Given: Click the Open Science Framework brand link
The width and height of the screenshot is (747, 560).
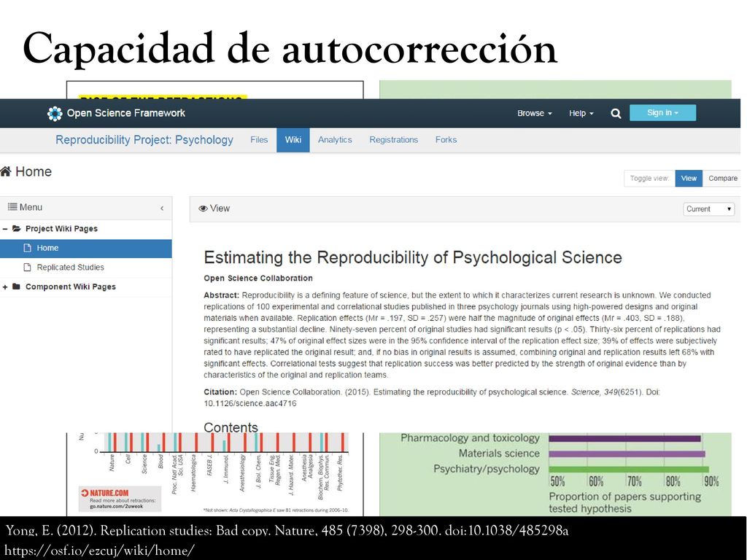Looking at the screenshot, I should pos(125,113).
